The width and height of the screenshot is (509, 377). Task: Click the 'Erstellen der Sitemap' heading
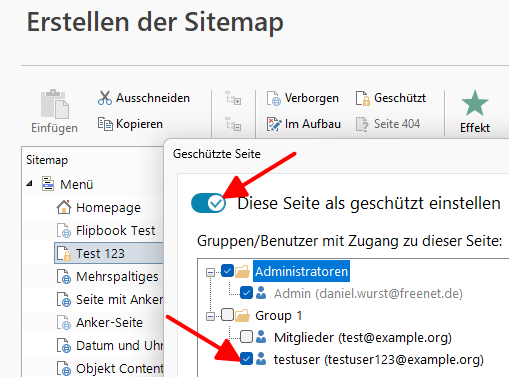pos(155,22)
